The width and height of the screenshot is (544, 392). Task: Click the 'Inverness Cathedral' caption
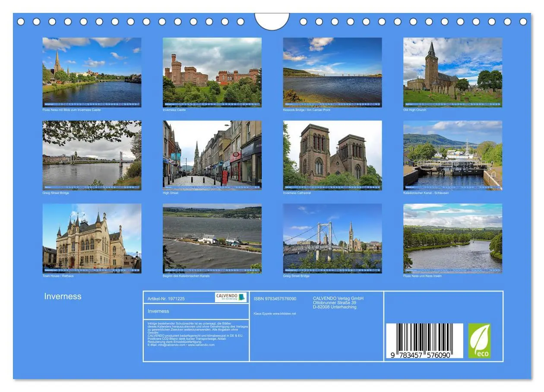(x=297, y=193)
